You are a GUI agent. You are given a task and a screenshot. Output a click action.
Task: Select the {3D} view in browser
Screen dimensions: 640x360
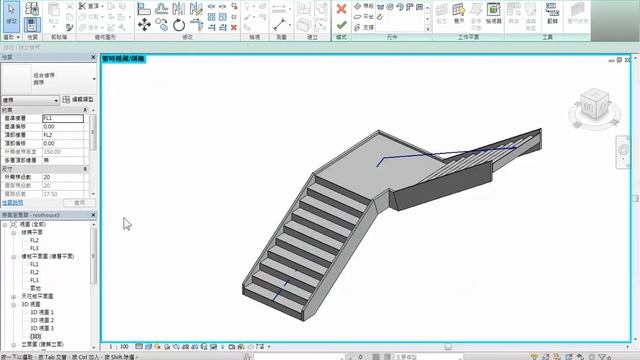click(x=36, y=337)
